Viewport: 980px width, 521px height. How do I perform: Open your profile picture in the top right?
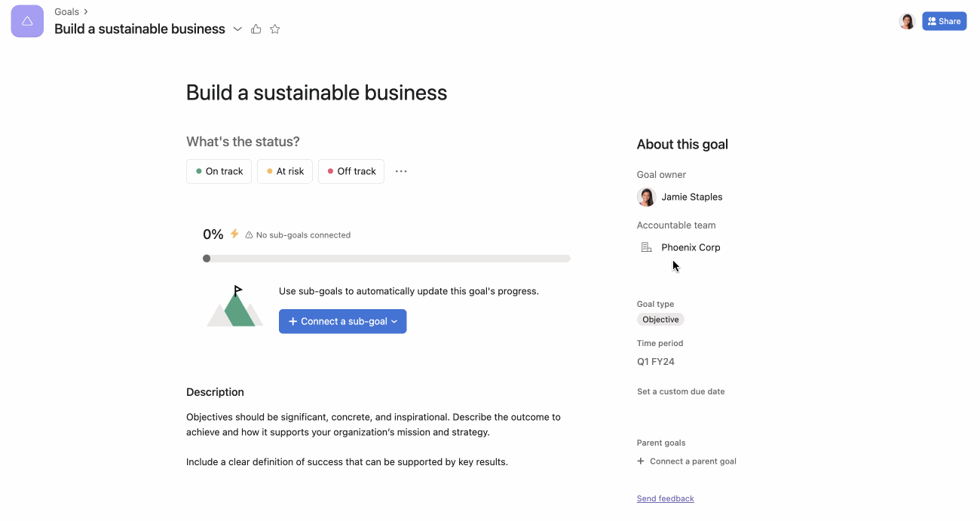[x=906, y=21]
